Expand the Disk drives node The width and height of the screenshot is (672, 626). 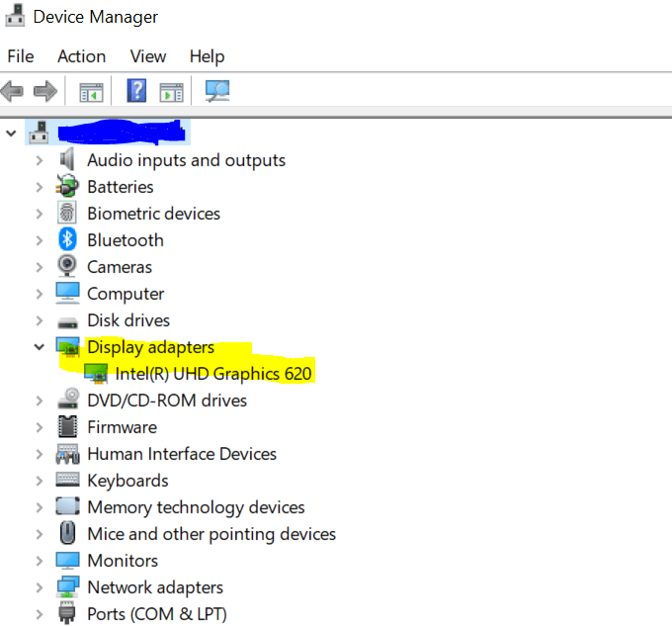(39, 320)
